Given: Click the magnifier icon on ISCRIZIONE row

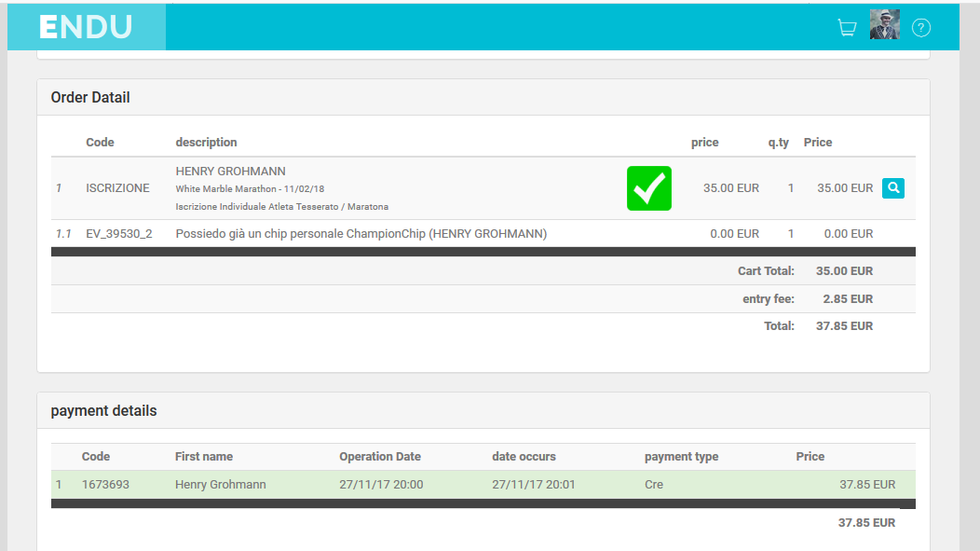Looking at the screenshot, I should tap(892, 188).
